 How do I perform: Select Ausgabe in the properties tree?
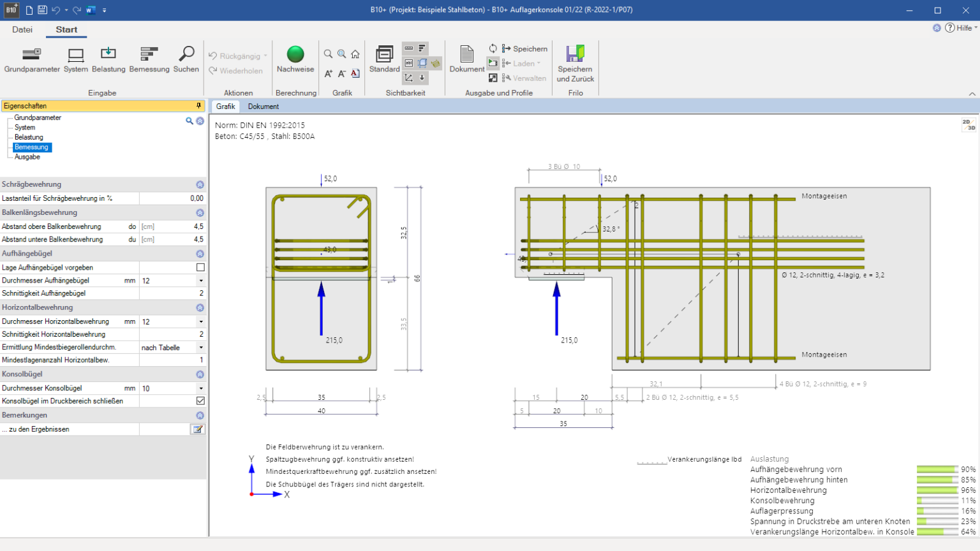(x=27, y=157)
